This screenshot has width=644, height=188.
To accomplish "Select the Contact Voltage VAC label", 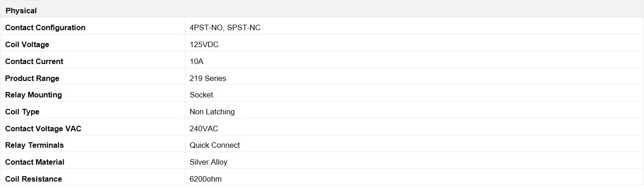I will pyautogui.click(x=43, y=129).
